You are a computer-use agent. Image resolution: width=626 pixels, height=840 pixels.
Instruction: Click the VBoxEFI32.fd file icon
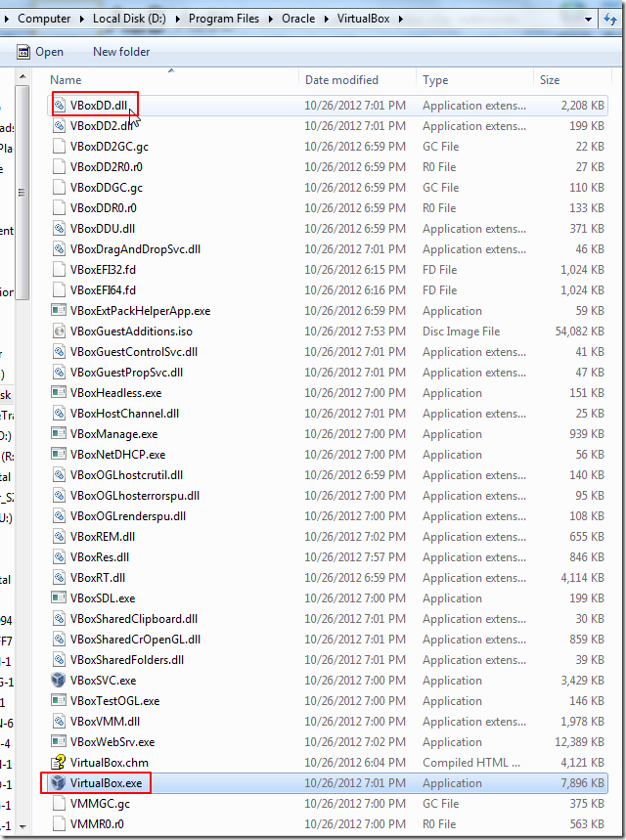(x=59, y=270)
